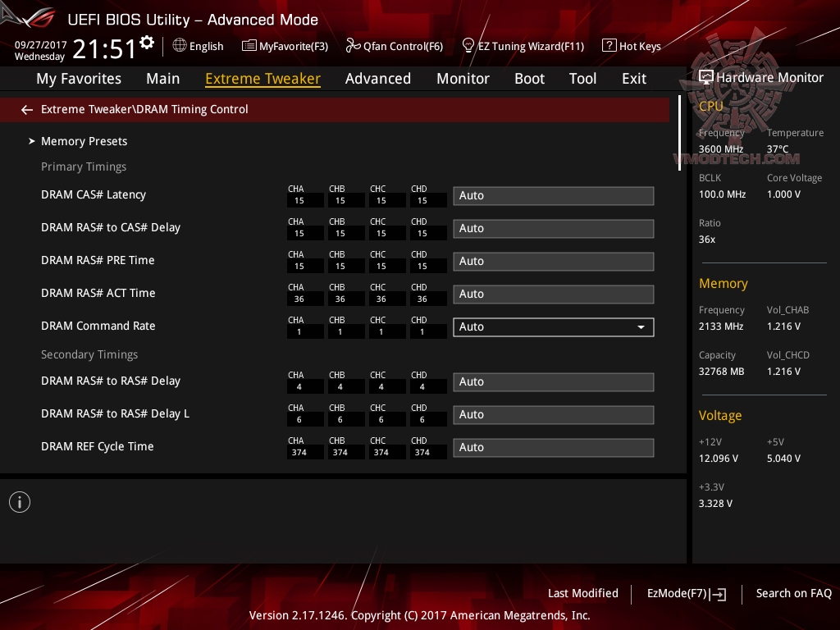Click the DRAM REF Cycle Time Auto field
This screenshot has width=840, height=630.
tap(554, 447)
